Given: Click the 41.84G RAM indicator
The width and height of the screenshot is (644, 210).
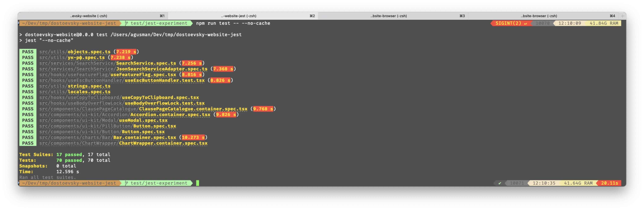Looking at the screenshot, I should tap(604, 23).
